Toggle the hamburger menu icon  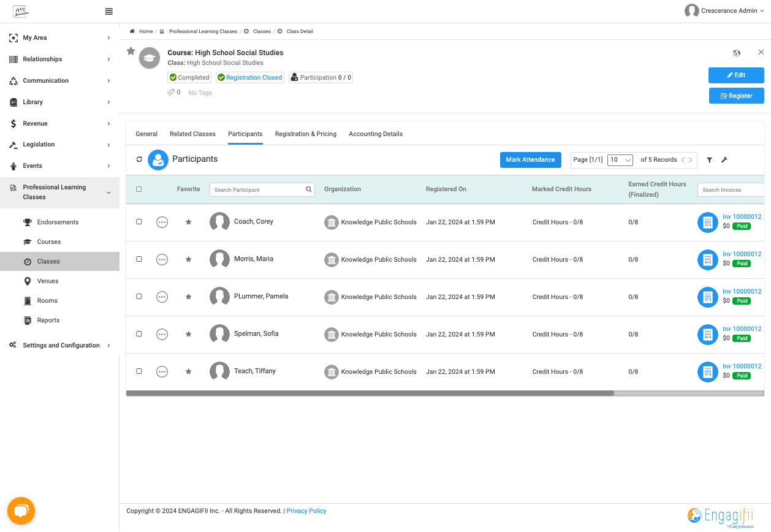click(x=109, y=12)
